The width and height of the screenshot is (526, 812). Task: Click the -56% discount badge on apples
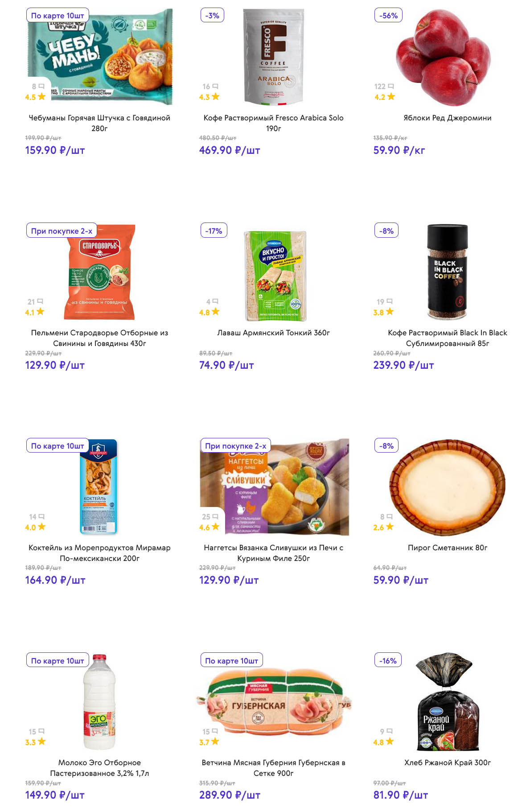pyautogui.click(x=388, y=16)
